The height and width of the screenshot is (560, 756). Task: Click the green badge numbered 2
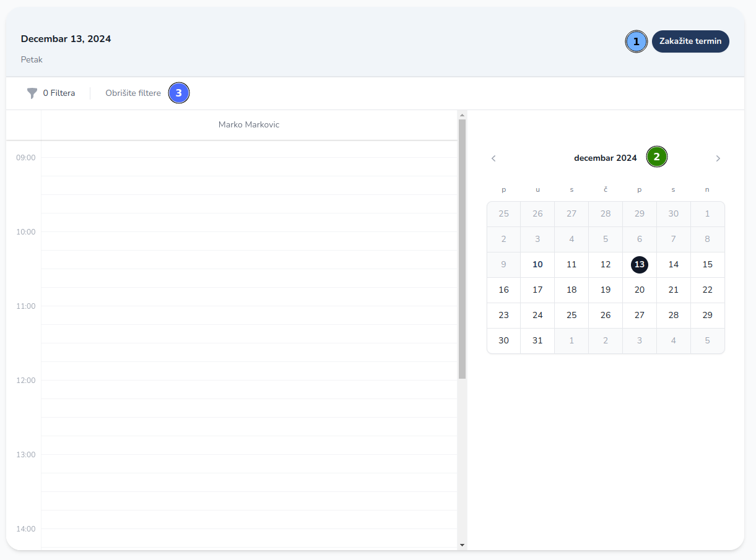tap(656, 157)
